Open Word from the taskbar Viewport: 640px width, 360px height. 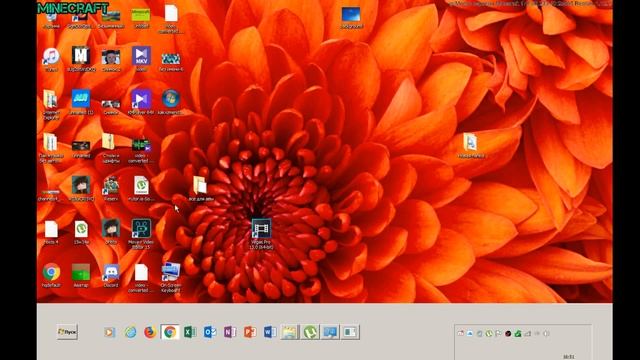tap(270, 332)
